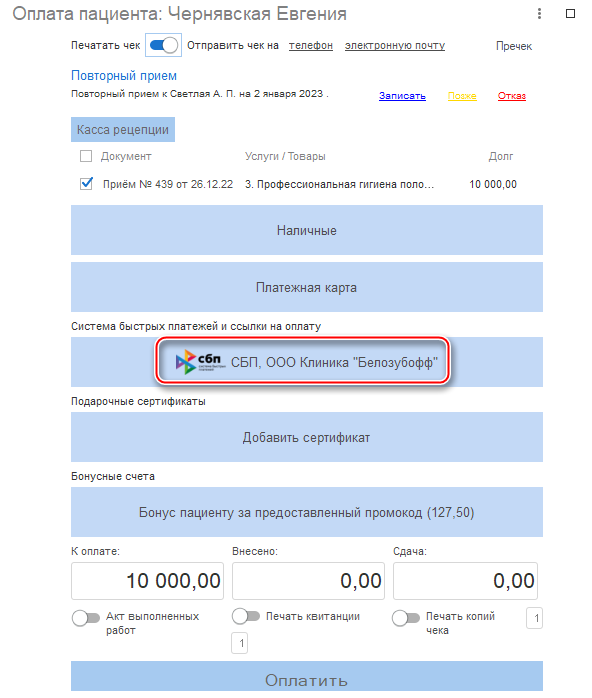Toggle the Печатать чек switch
The image size is (592, 698).
pyautogui.click(x=163, y=45)
